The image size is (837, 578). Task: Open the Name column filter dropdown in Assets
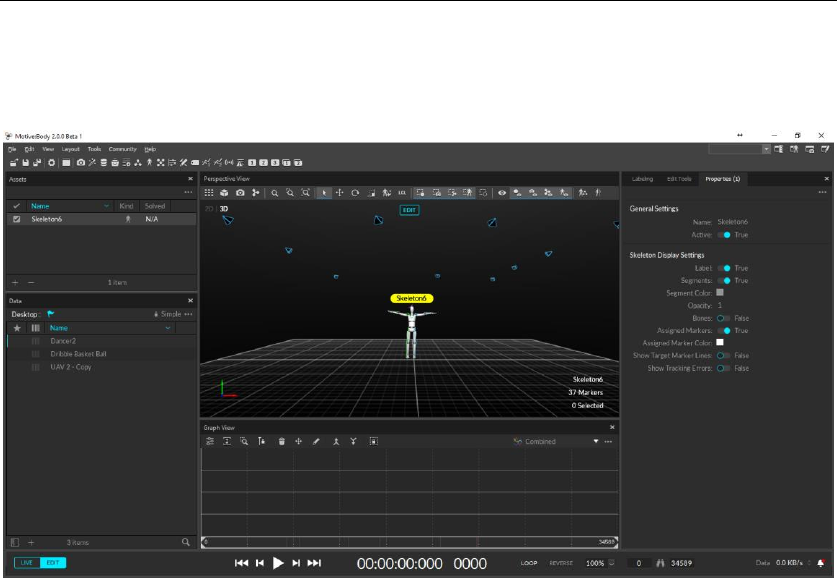[x=106, y=206]
